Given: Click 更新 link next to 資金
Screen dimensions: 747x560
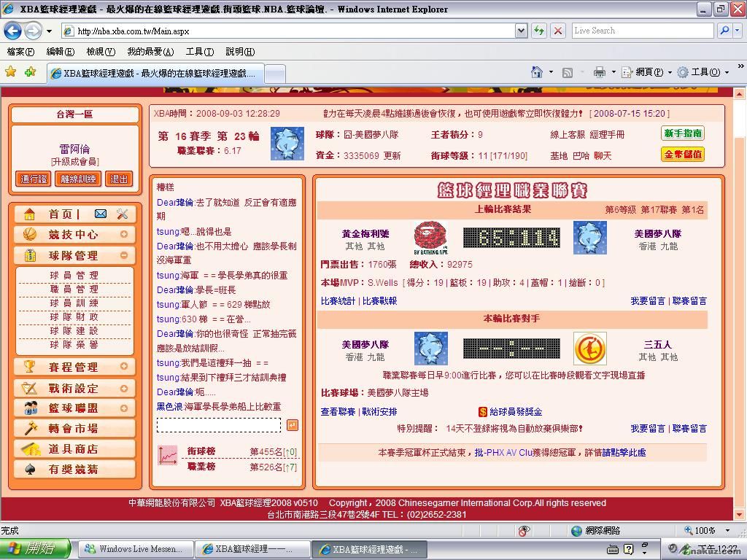Looking at the screenshot, I should pyautogui.click(x=392, y=156).
